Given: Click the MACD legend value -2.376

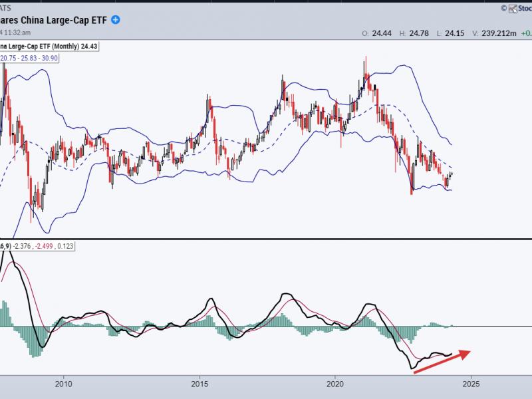Looking at the screenshot, I should click(x=22, y=246).
